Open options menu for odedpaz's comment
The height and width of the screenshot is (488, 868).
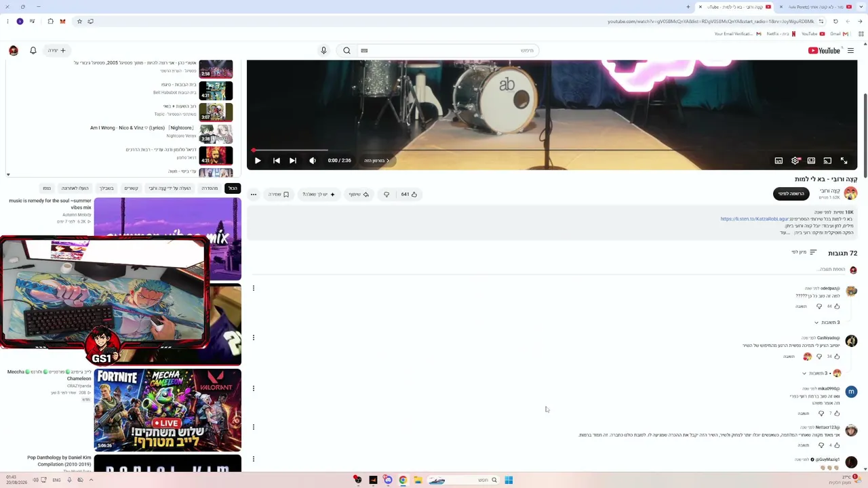pos(254,288)
